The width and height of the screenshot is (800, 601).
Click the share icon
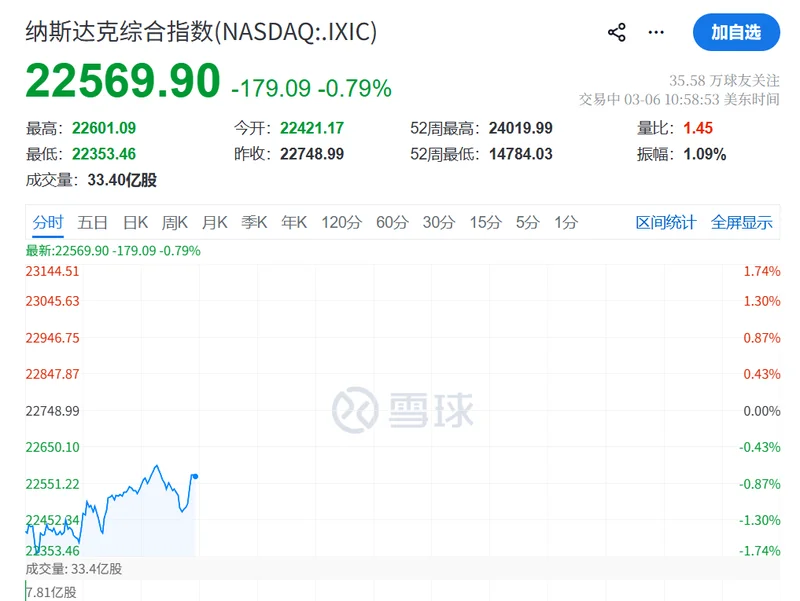(616, 32)
